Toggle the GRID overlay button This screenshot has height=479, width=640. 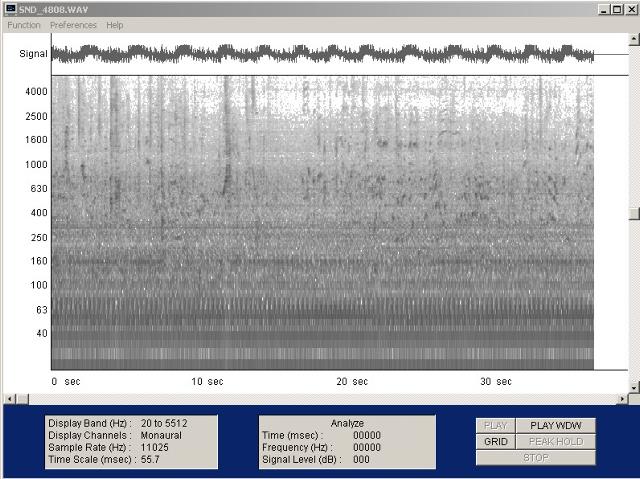pyautogui.click(x=495, y=441)
